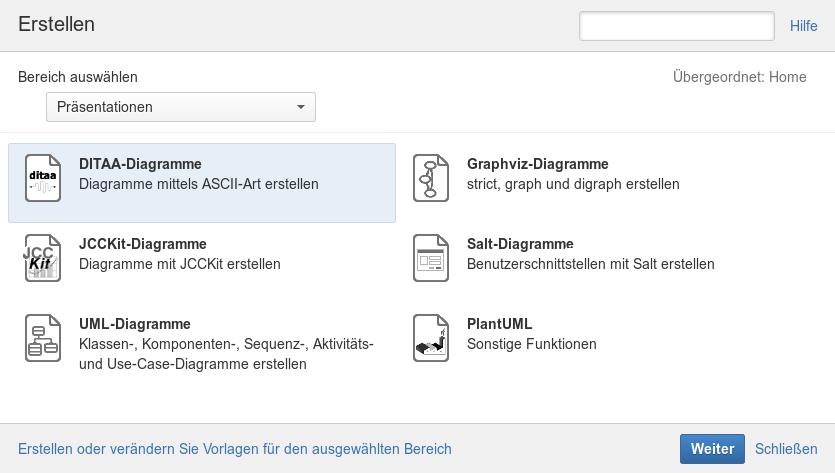Click the Schließen link
The image size is (835, 473).
click(x=786, y=449)
